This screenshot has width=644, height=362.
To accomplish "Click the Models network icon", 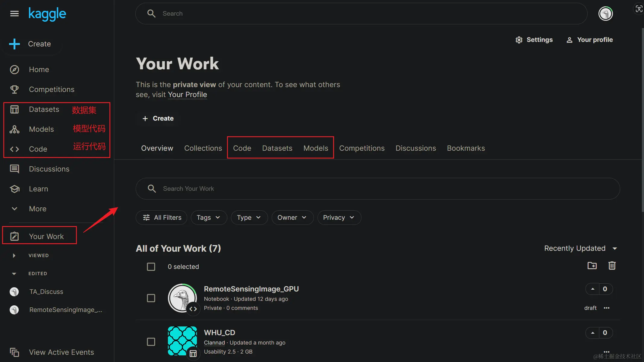I will pos(14,129).
